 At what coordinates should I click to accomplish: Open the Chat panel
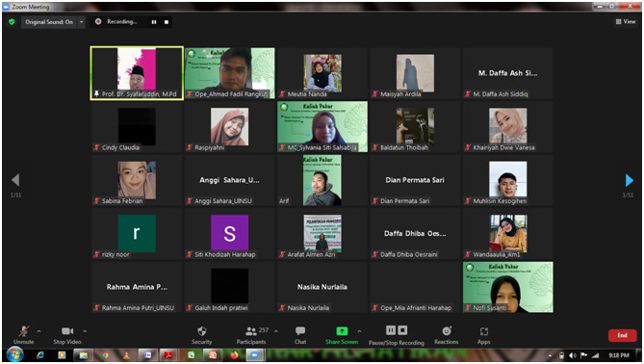[x=300, y=335]
